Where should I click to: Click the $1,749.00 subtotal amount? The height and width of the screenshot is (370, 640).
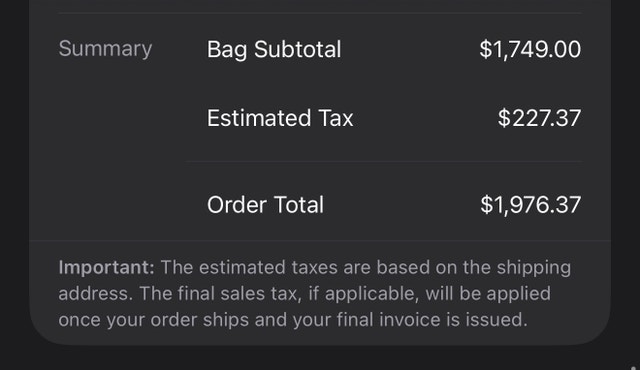[x=530, y=49]
